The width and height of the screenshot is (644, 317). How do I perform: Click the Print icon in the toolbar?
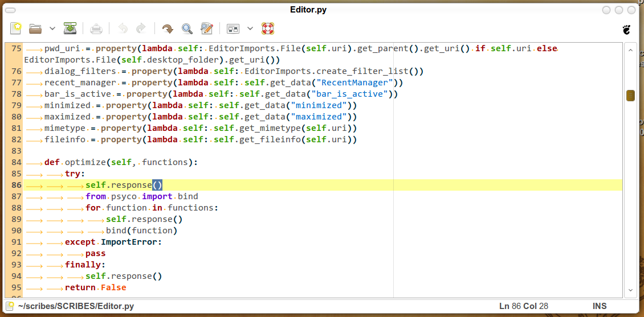[96, 28]
